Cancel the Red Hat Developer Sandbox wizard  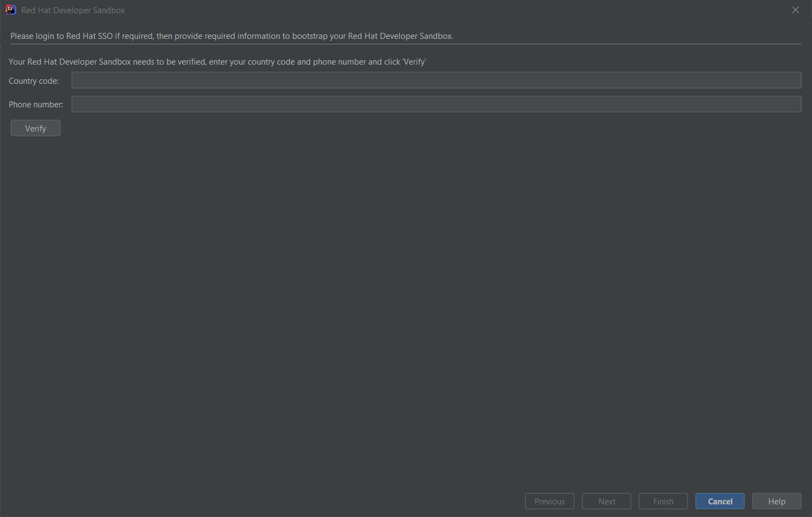point(720,501)
